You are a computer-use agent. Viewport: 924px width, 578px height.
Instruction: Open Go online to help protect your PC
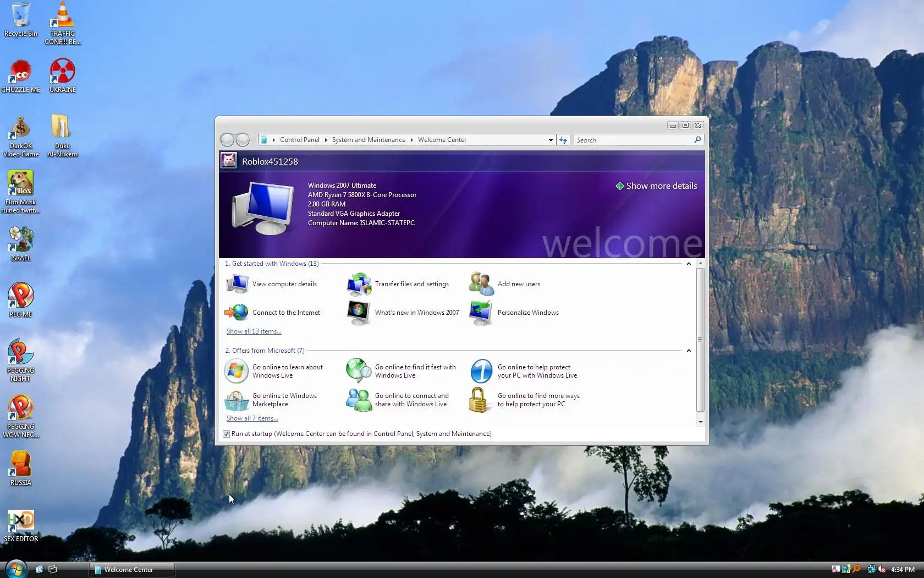coord(524,371)
